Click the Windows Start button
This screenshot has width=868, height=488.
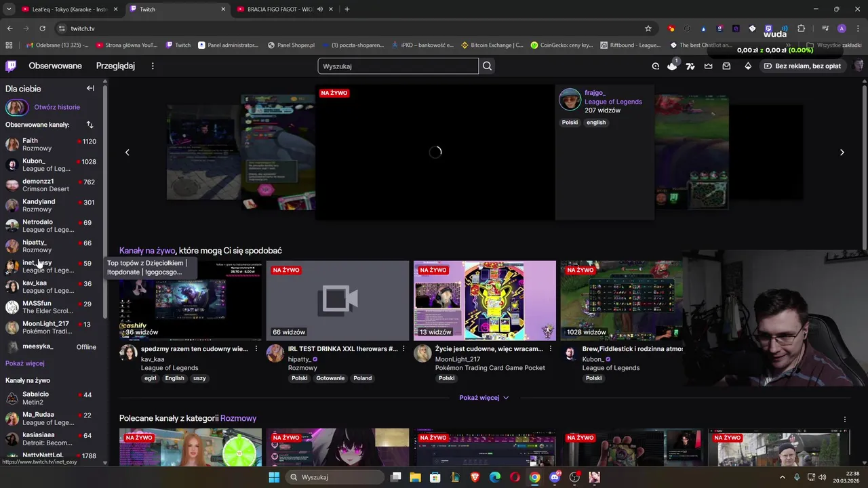pyautogui.click(x=274, y=477)
